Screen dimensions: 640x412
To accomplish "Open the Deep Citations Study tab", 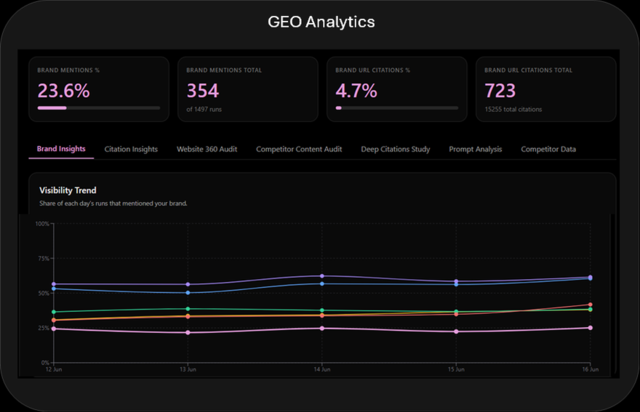I will click(x=396, y=149).
